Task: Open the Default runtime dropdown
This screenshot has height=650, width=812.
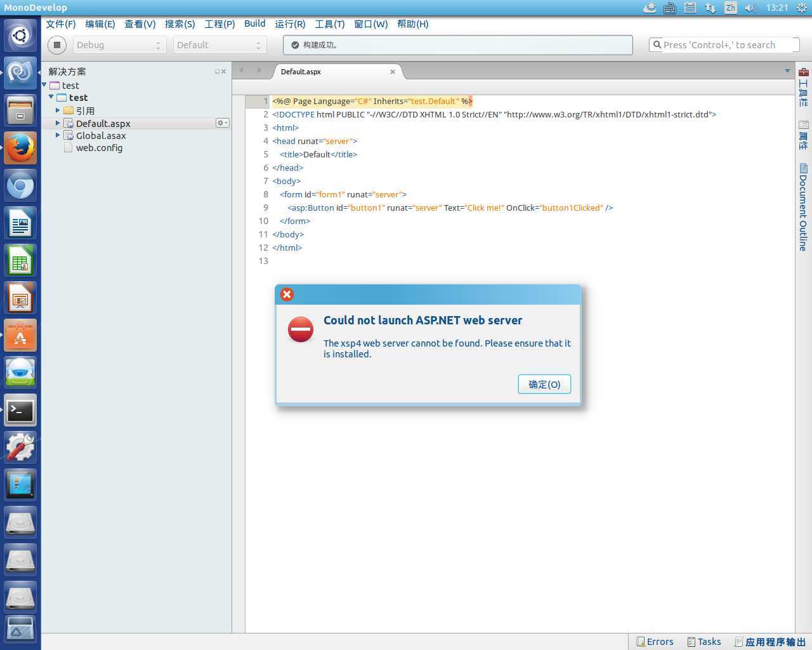Action: point(219,45)
